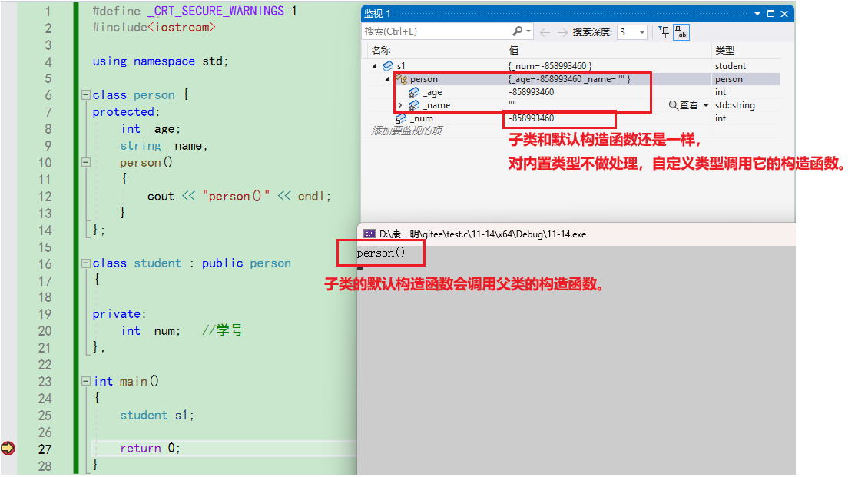Click the _name field icon
Image resolution: width=868 pixels, height=477 pixels.
pos(413,105)
